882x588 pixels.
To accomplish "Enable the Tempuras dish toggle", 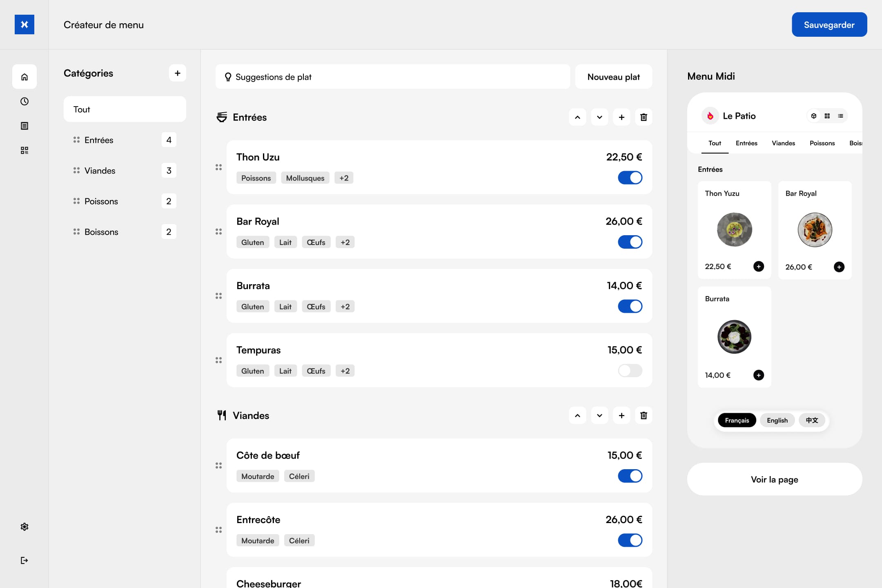I will click(630, 371).
